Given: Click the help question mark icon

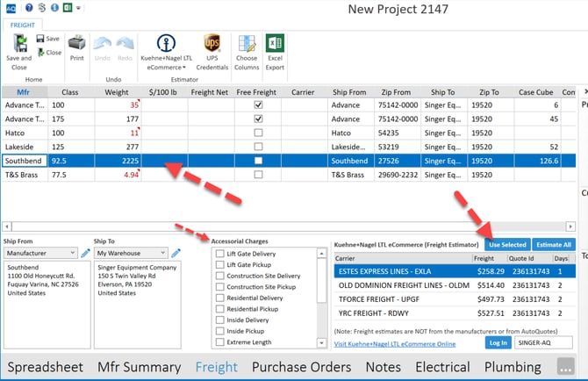Looking at the screenshot, I should tap(29, 8).
